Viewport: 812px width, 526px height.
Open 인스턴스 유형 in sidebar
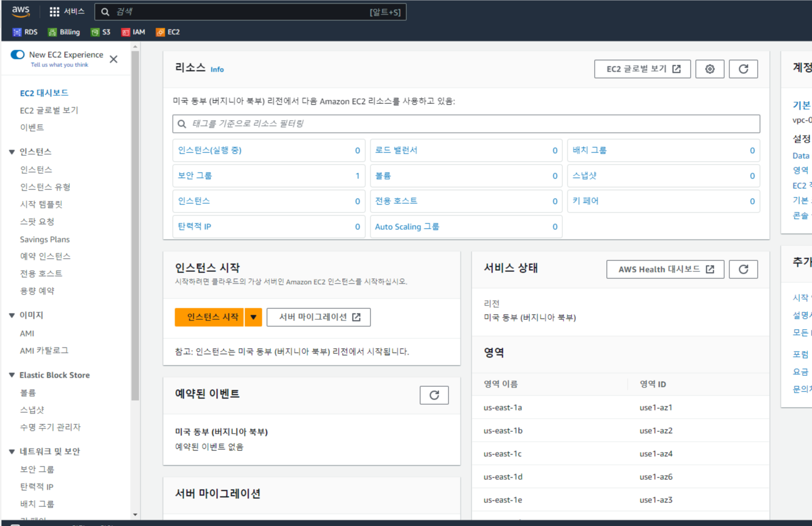pos(45,187)
